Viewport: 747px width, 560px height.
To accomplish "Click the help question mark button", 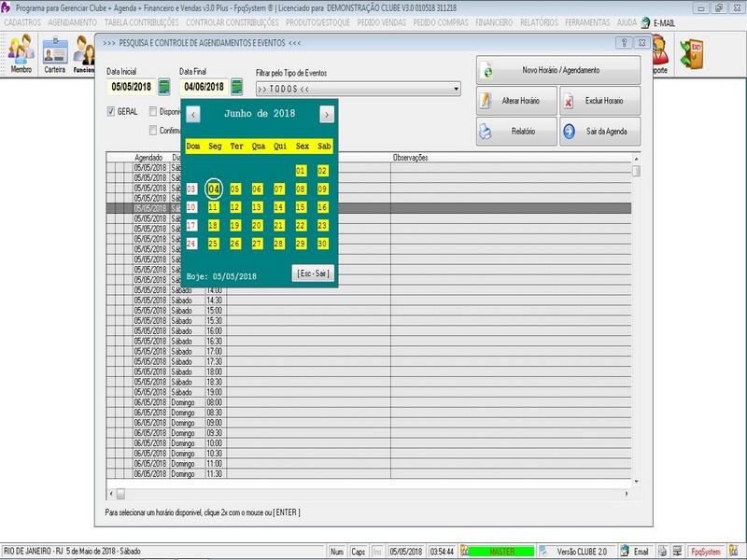I will click(x=624, y=42).
